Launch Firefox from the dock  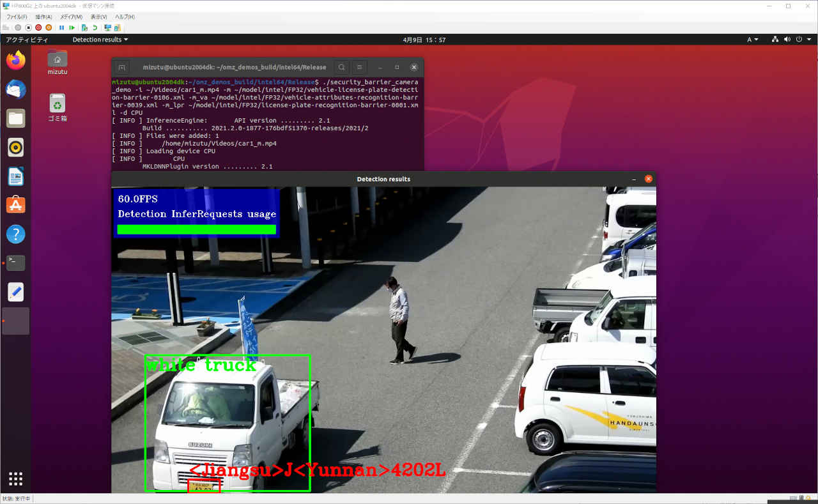point(16,60)
